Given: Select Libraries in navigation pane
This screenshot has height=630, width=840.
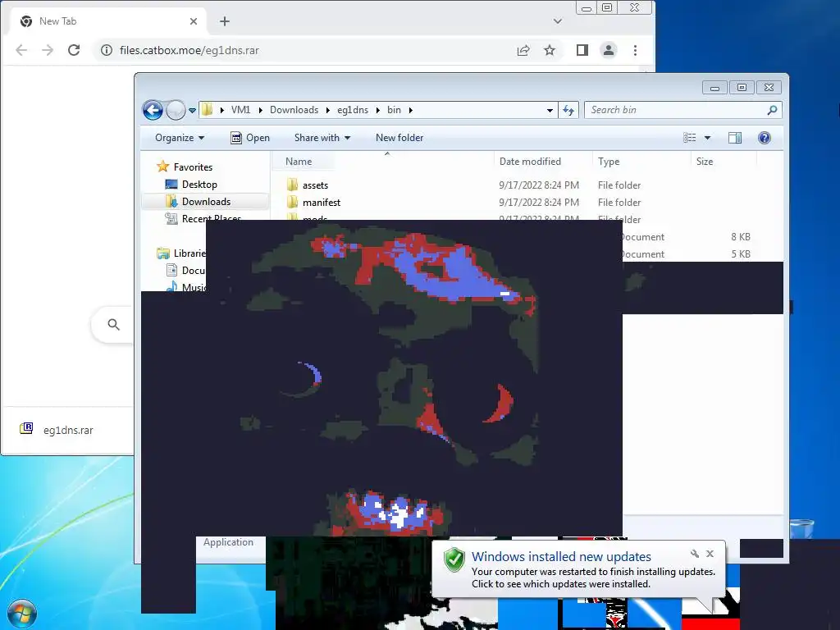Looking at the screenshot, I should [181, 253].
